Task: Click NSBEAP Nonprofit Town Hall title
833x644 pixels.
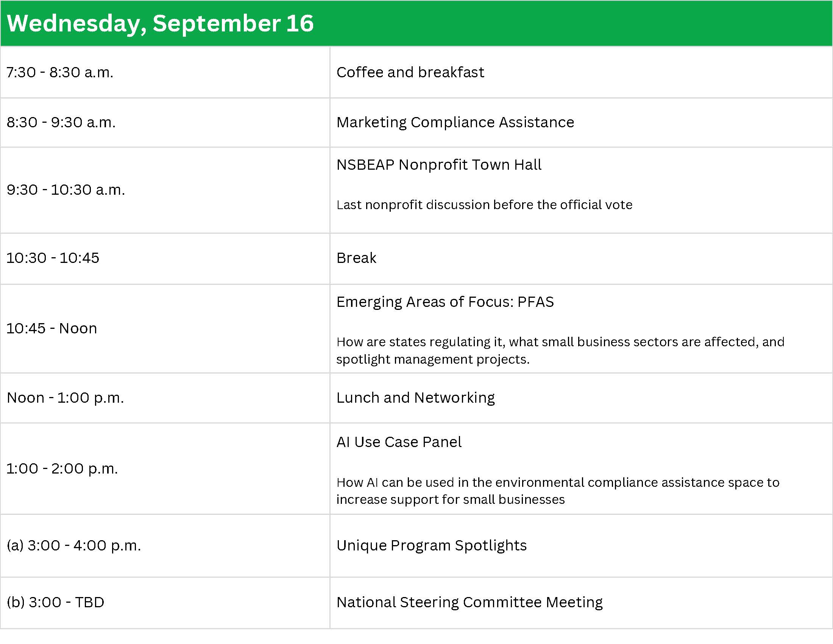Action: [x=438, y=165]
